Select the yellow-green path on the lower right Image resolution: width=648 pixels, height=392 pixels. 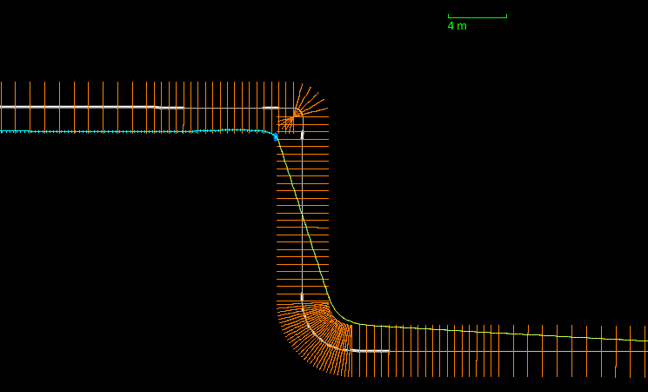coord(496,333)
